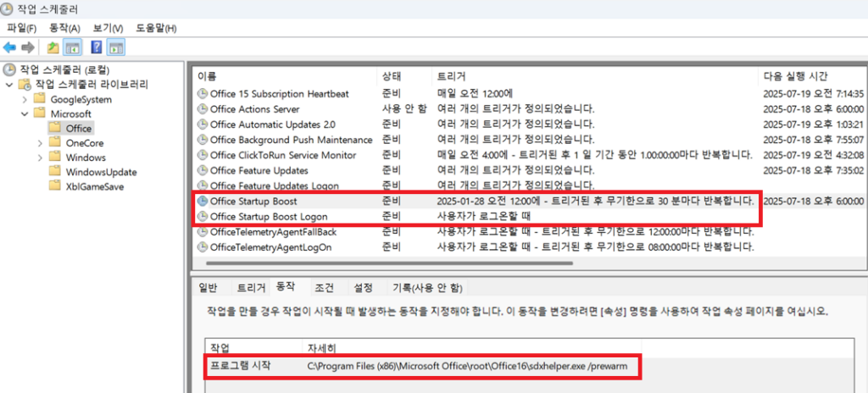Sort by the 상태 column header

pyautogui.click(x=404, y=76)
